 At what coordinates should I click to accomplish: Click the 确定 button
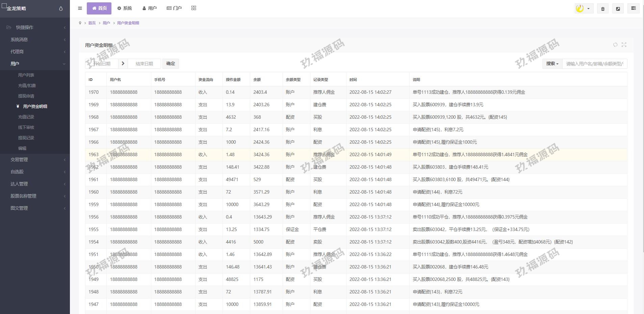point(171,64)
